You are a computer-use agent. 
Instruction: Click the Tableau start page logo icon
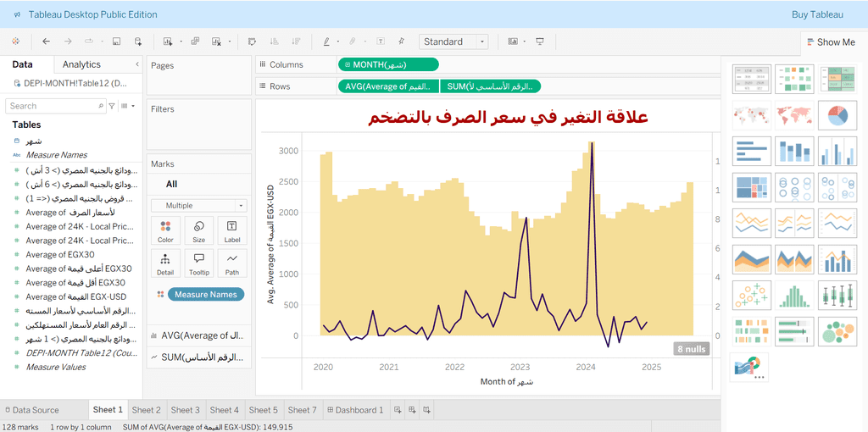[x=15, y=42]
